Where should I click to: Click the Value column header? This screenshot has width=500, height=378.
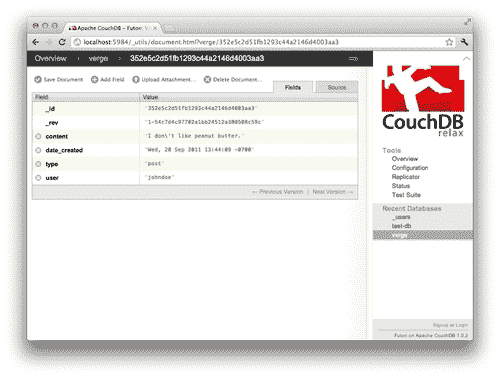pyautogui.click(x=249, y=97)
